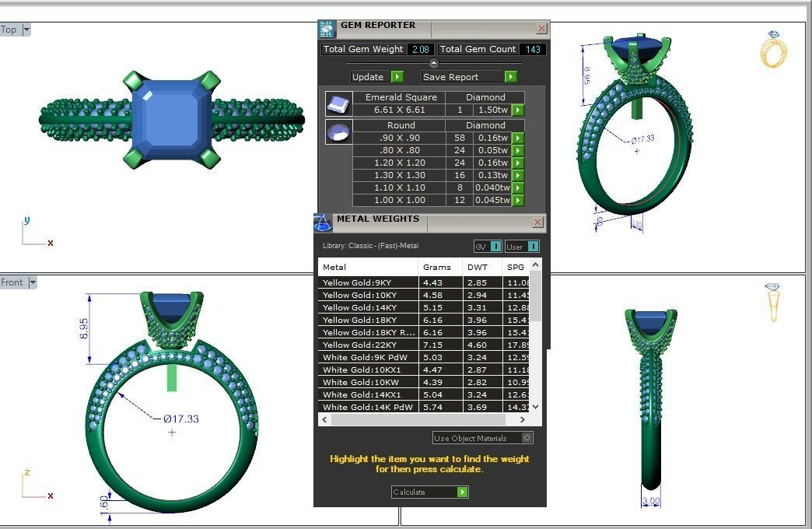Select the Yellow Gold:9KY row
812x529 pixels.
click(x=424, y=282)
